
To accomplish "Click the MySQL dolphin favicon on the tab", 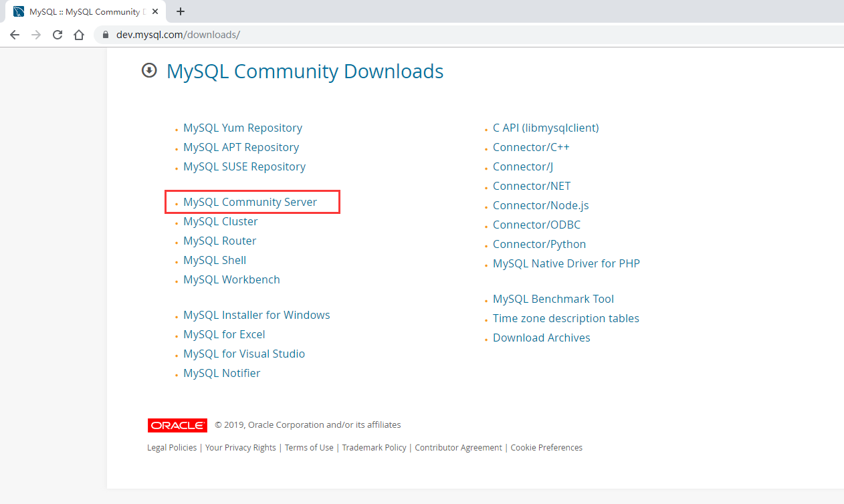I will click(19, 11).
